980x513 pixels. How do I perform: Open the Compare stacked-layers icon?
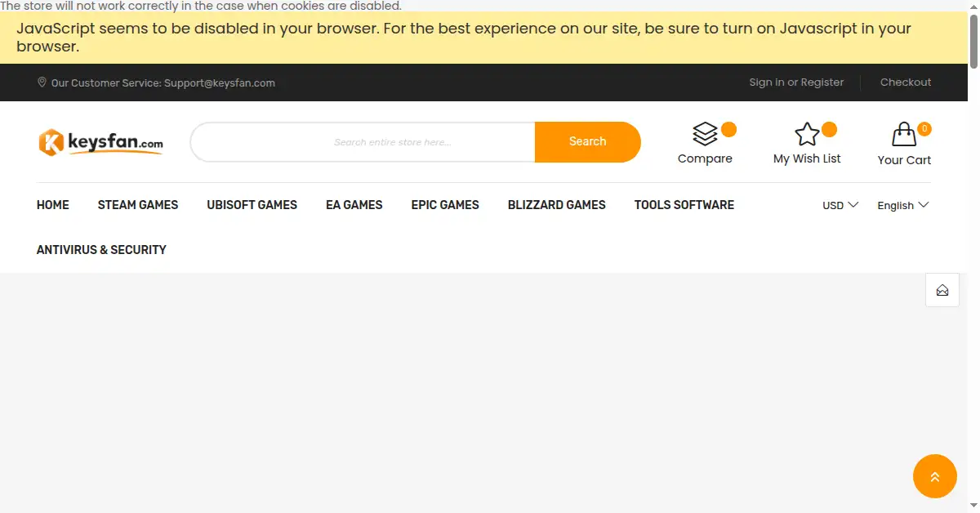click(705, 134)
